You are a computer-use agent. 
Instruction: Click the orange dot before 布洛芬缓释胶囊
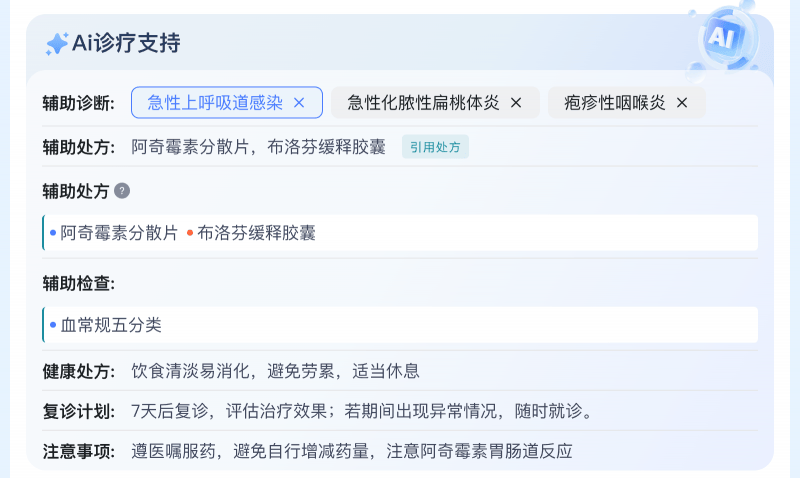click(190, 233)
